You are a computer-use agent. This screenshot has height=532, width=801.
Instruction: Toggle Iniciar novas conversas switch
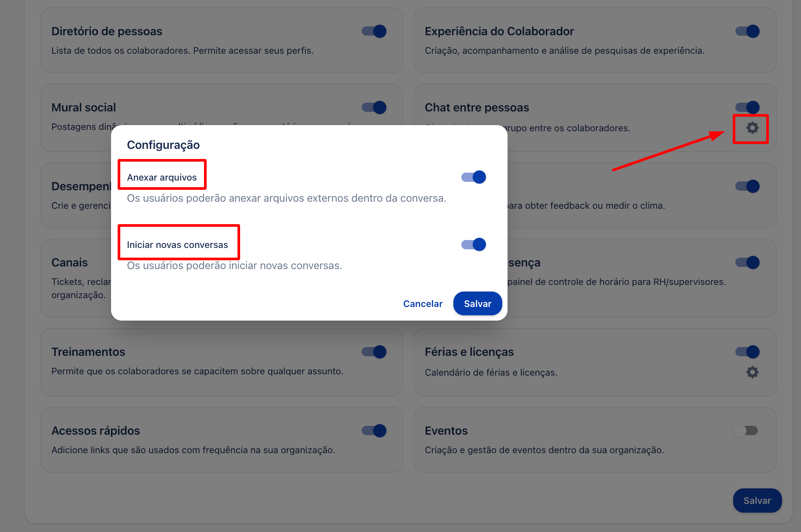click(x=474, y=244)
